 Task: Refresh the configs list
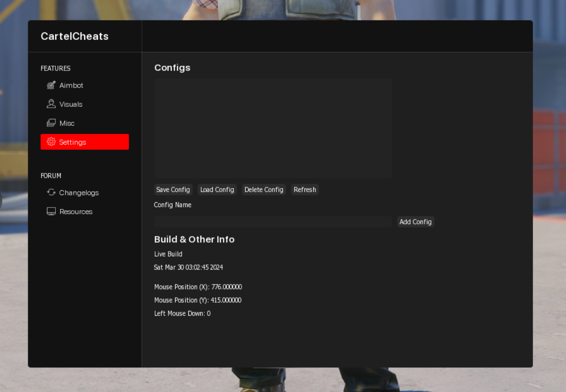tap(305, 190)
